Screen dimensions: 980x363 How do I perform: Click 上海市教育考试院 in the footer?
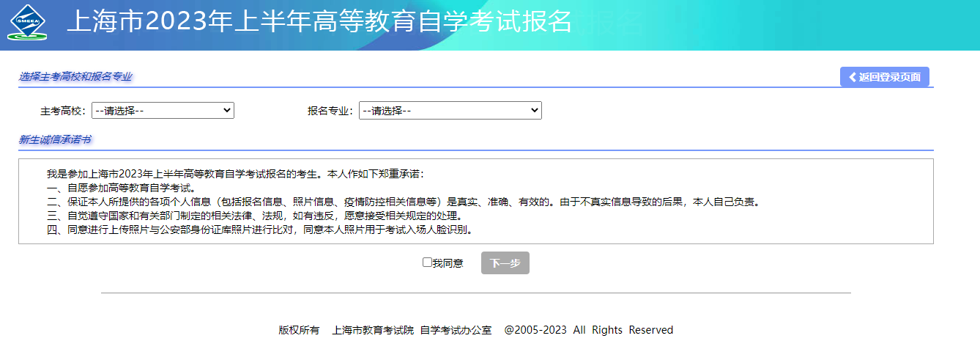pyautogui.click(x=373, y=330)
